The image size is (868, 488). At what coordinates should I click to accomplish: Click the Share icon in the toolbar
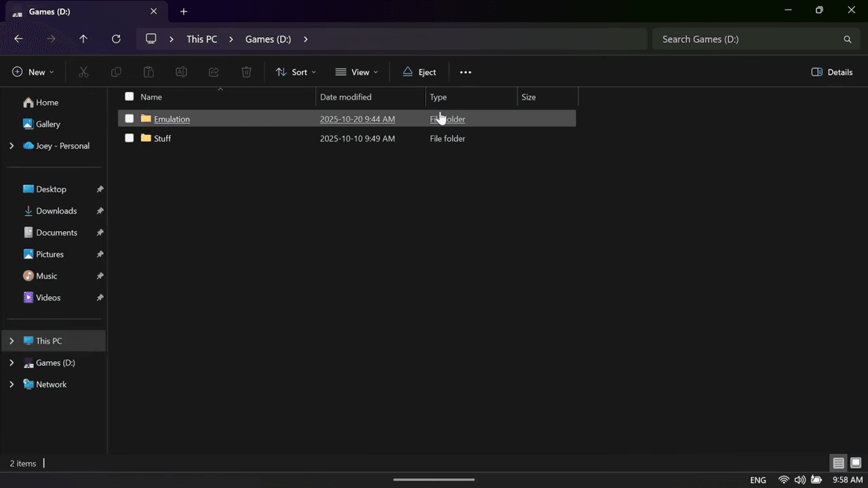[x=214, y=72]
